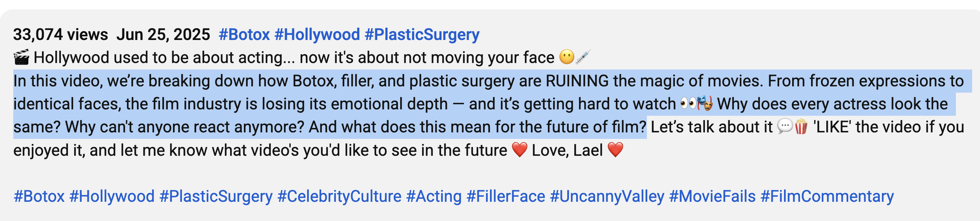Click the speech bubble emoji after "talk about it"

pyautogui.click(x=785, y=127)
